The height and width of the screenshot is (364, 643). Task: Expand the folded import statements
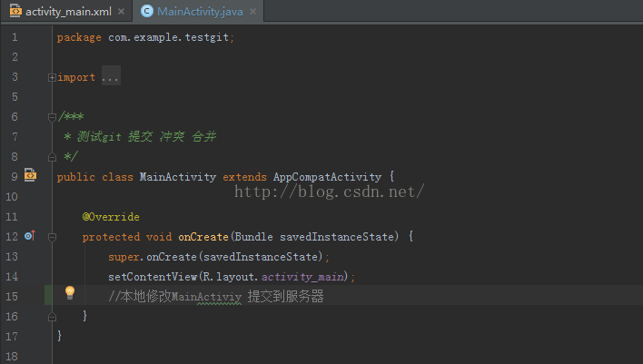click(x=52, y=77)
